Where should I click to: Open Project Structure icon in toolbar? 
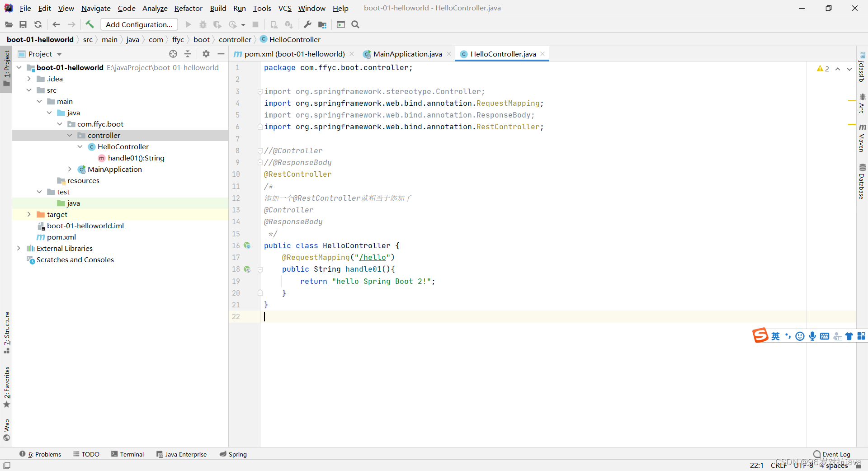pos(322,24)
